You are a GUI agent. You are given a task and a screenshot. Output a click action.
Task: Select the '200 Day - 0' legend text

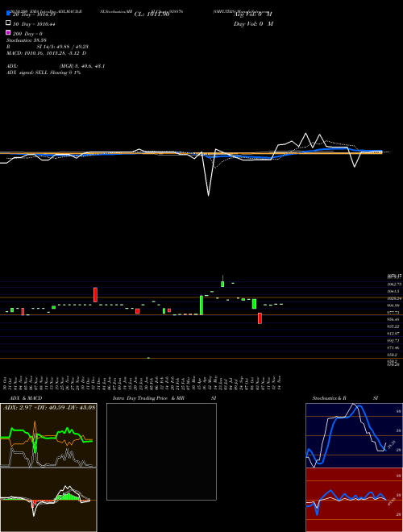point(27,34)
